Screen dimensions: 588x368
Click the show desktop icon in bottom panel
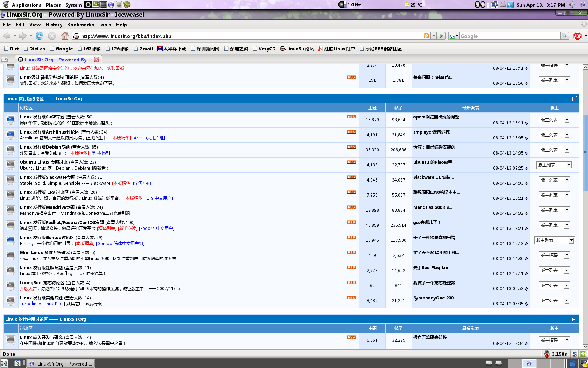pos(4,363)
